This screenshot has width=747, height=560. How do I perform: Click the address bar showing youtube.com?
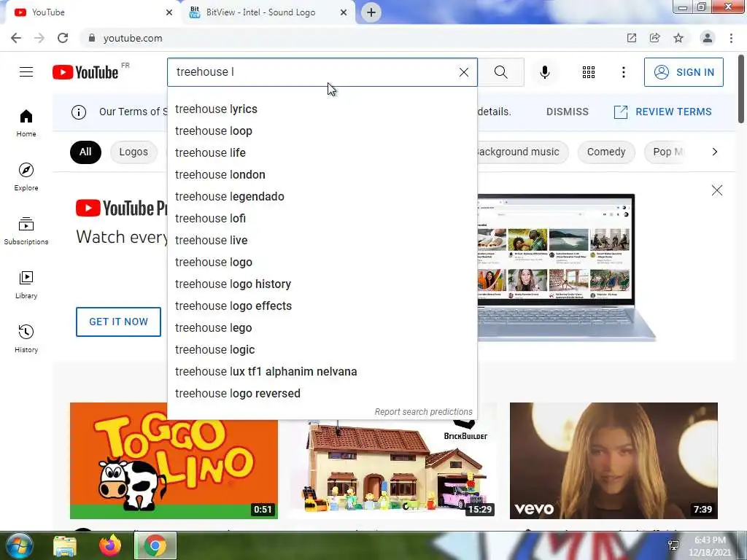(x=352, y=38)
